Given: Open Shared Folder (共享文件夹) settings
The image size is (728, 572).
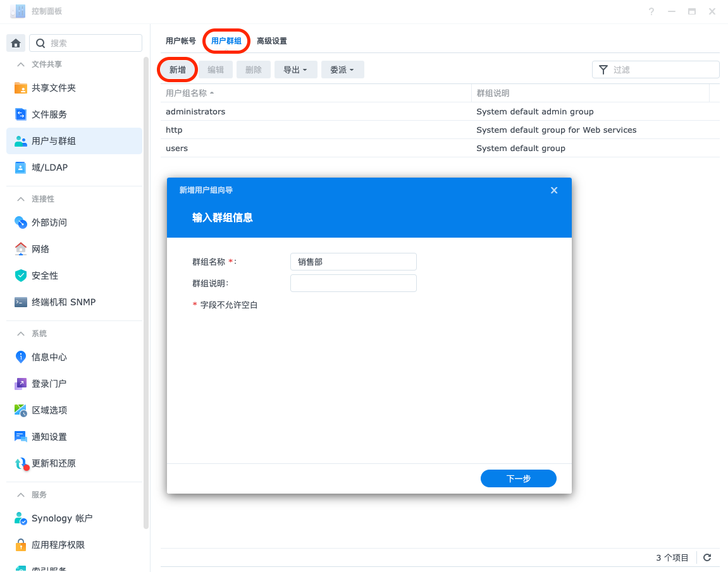Looking at the screenshot, I should (53, 88).
